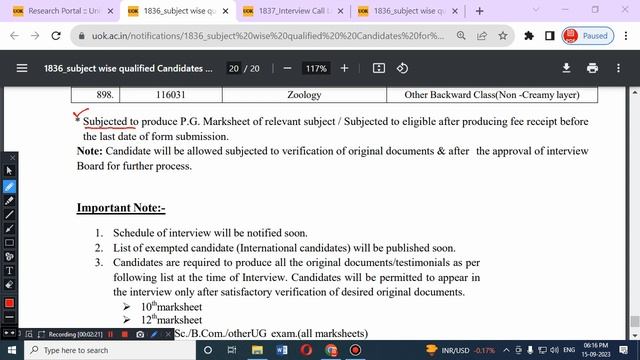
Task: Choose the highlighter marker tool
Action: tap(9, 200)
